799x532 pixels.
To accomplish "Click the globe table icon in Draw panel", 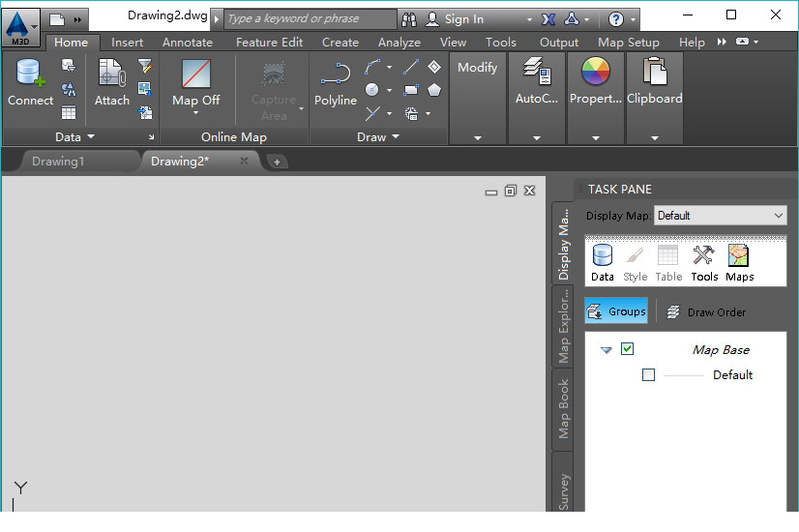I will (411, 113).
